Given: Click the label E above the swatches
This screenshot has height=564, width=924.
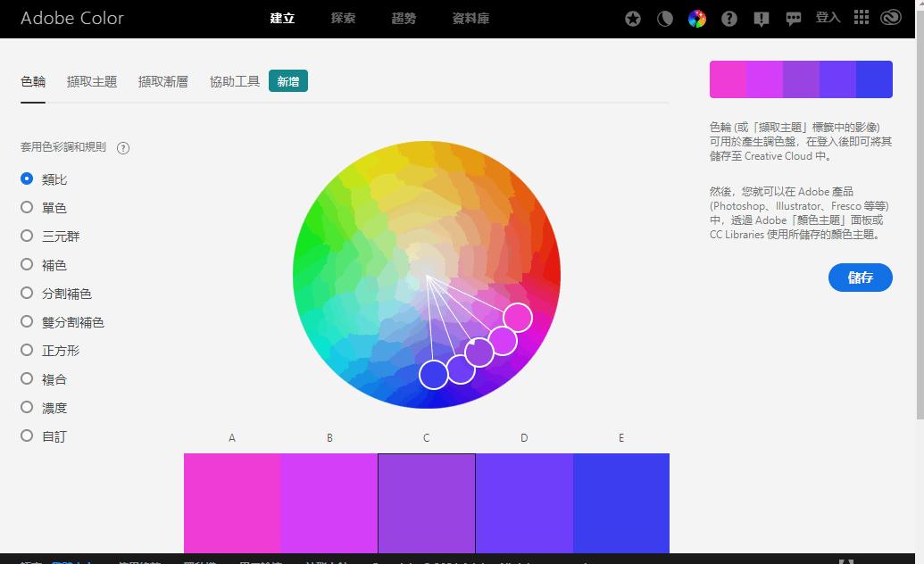Looking at the screenshot, I should click(621, 438).
